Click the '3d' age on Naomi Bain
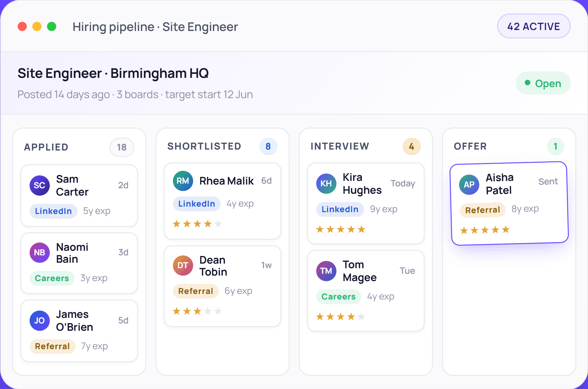 (x=123, y=252)
